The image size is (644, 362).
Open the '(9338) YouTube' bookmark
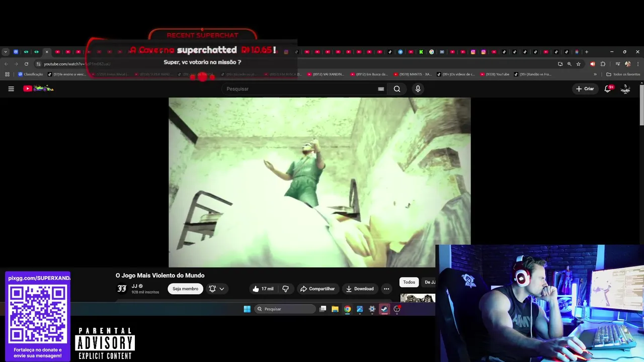click(x=495, y=74)
